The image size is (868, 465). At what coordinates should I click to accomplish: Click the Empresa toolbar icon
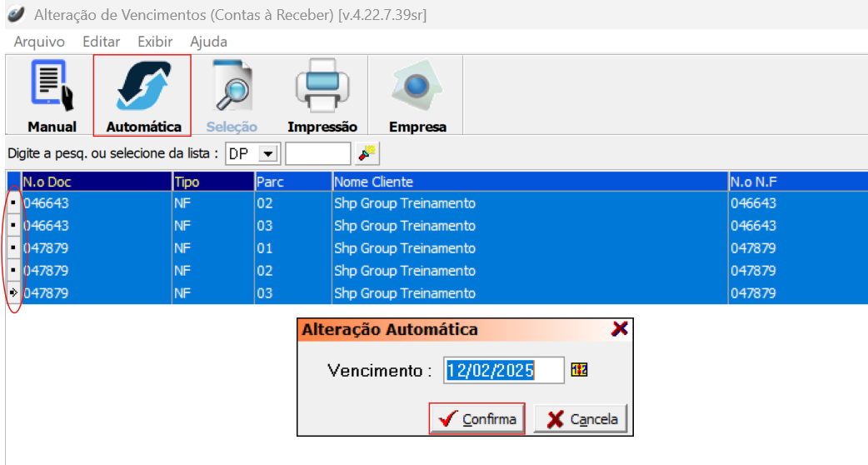click(417, 87)
